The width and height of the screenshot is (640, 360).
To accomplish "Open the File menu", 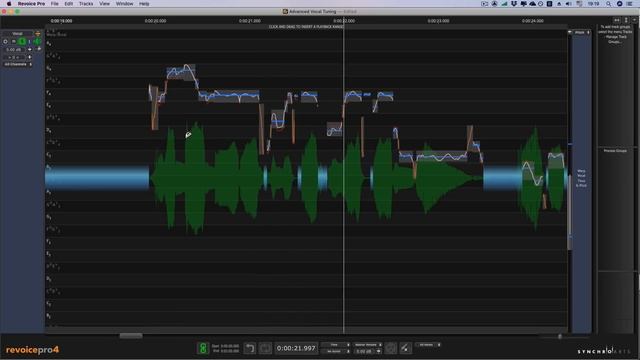I will pyautogui.click(x=54, y=4).
